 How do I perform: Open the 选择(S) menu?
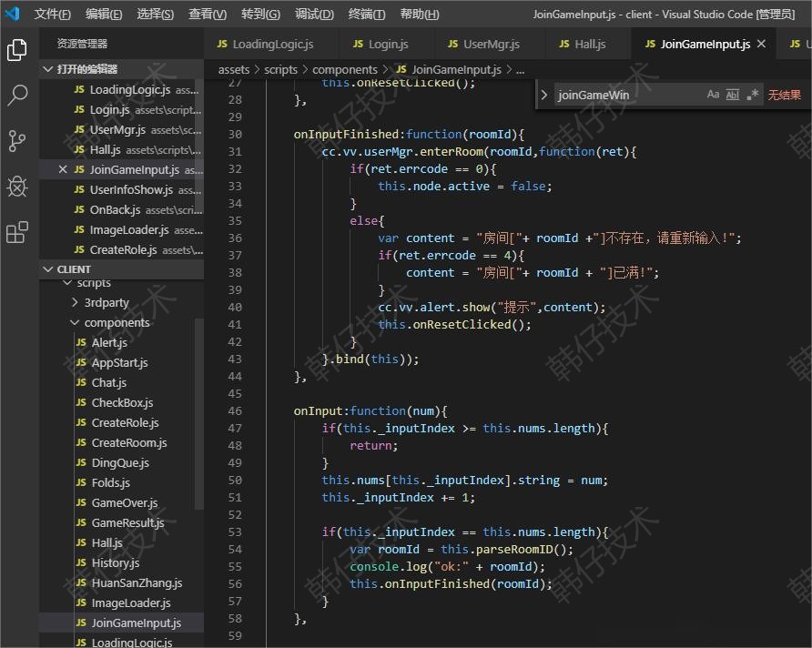156,14
